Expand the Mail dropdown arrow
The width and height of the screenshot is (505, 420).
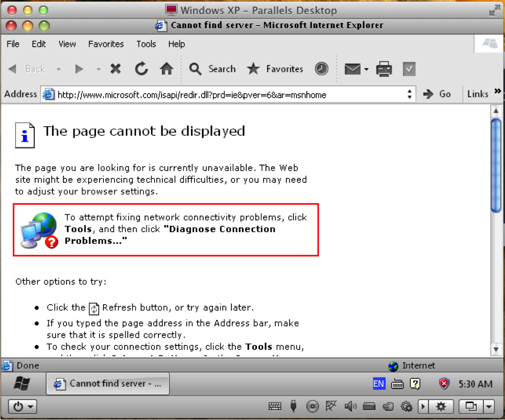[366, 69]
